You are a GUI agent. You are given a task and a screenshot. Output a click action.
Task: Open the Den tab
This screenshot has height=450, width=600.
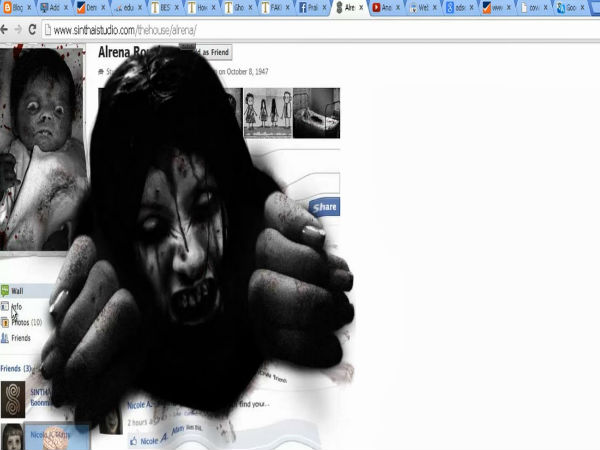click(x=91, y=7)
